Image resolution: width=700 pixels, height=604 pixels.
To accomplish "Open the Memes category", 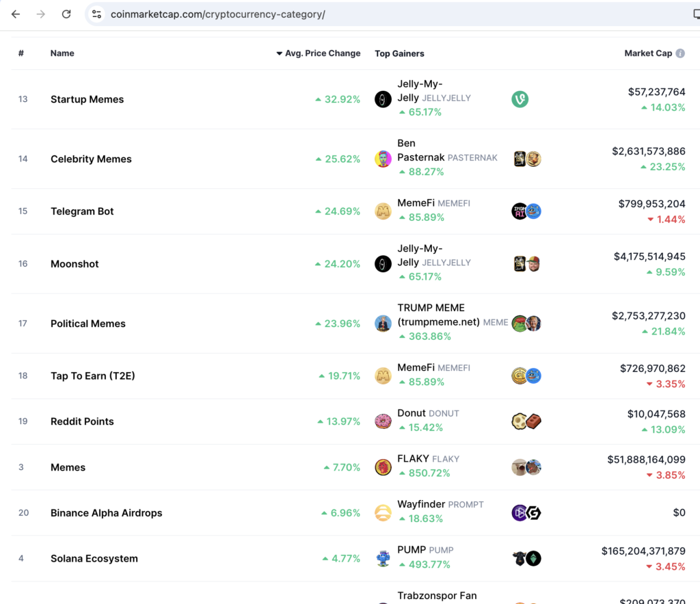I will point(68,467).
